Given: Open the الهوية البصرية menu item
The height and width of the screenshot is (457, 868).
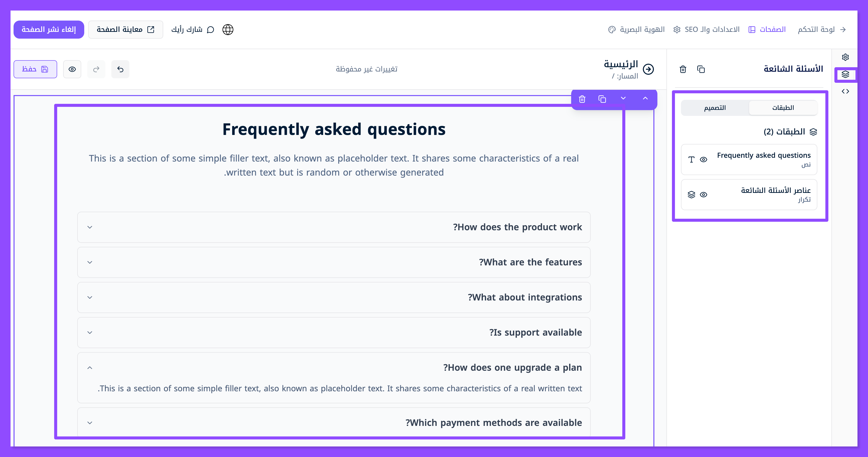Looking at the screenshot, I should pyautogui.click(x=637, y=30).
